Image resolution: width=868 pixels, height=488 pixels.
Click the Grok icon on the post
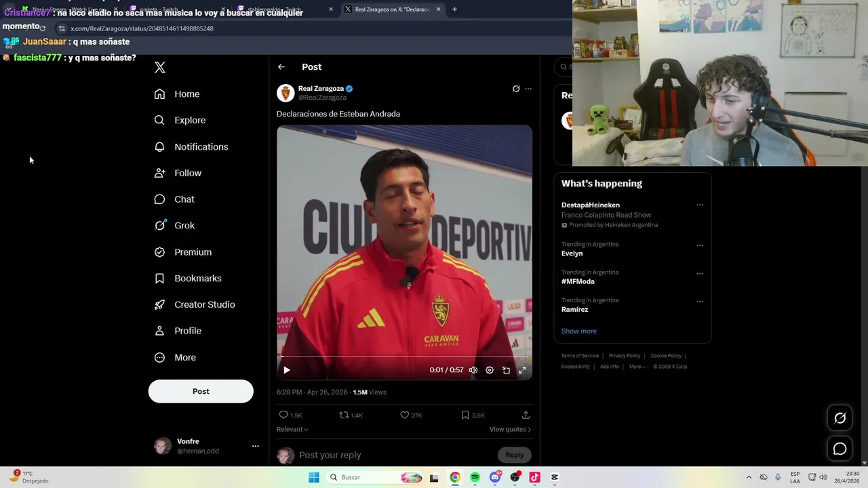click(516, 89)
